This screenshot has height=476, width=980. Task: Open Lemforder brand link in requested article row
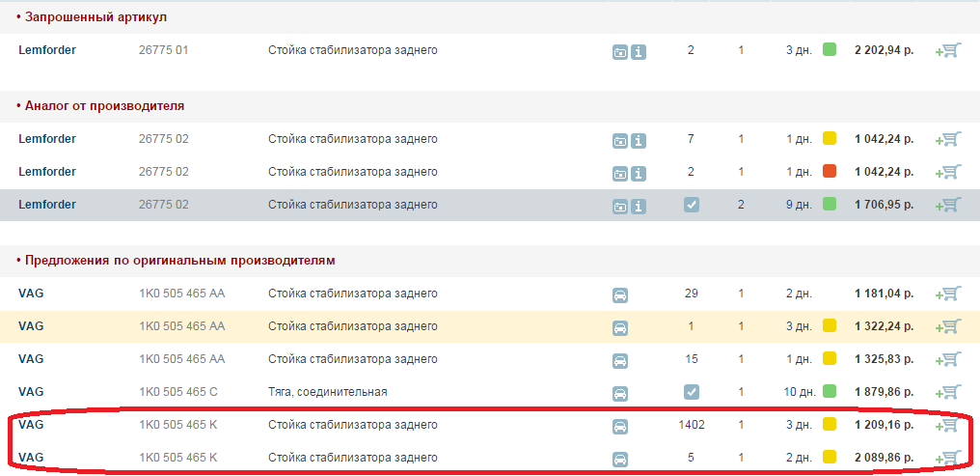coord(47,50)
